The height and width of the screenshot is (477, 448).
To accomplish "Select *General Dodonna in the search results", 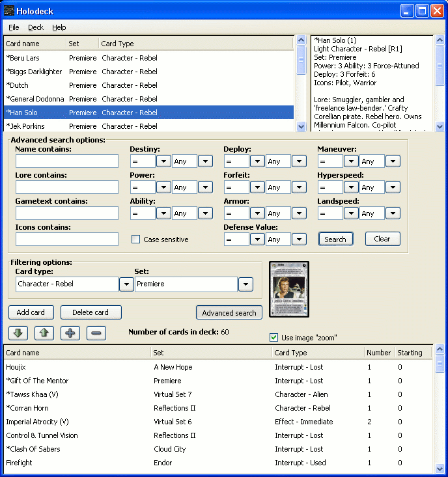I will (149, 99).
